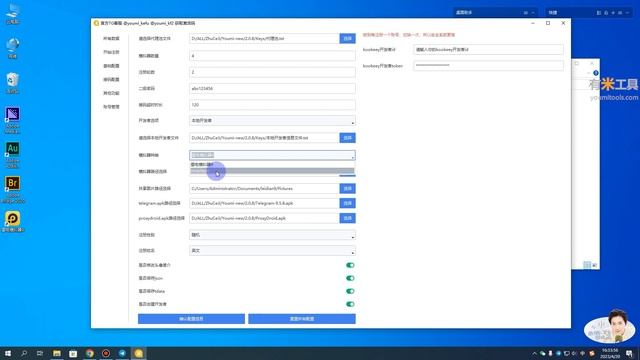Image resolution: width=640 pixels, height=360 pixels.
Task: Open taskbar search magnifier
Action: pyautogui.click(x=24, y=353)
